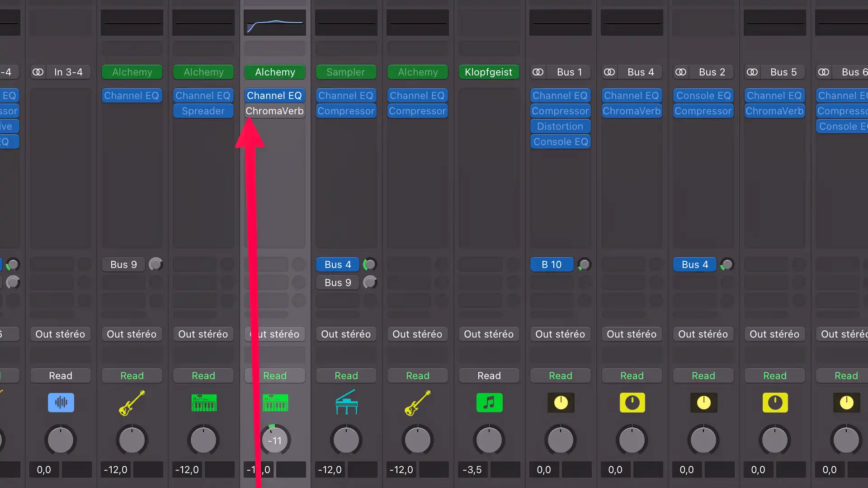Open Compressor plug-in on the Sampler strip
868x488 pixels.
point(346,111)
